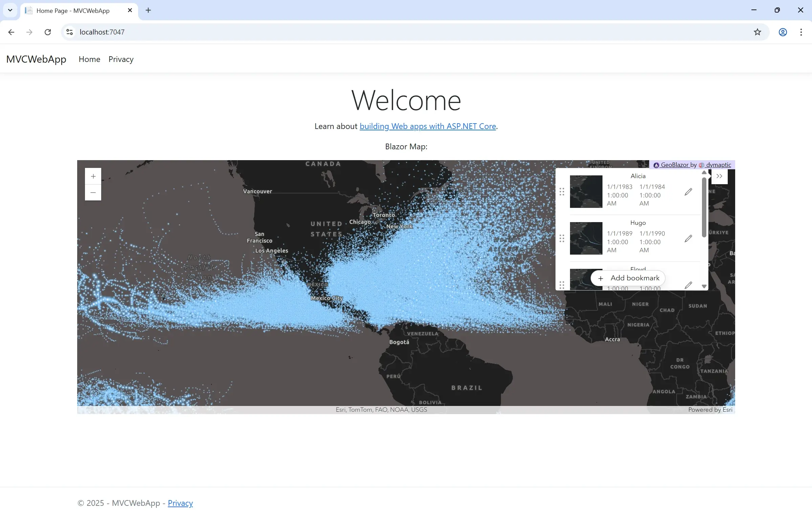This screenshot has height=517, width=812.
Task: Collapse the bookmarks widget with the double-chevron
Action: coord(720,176)
